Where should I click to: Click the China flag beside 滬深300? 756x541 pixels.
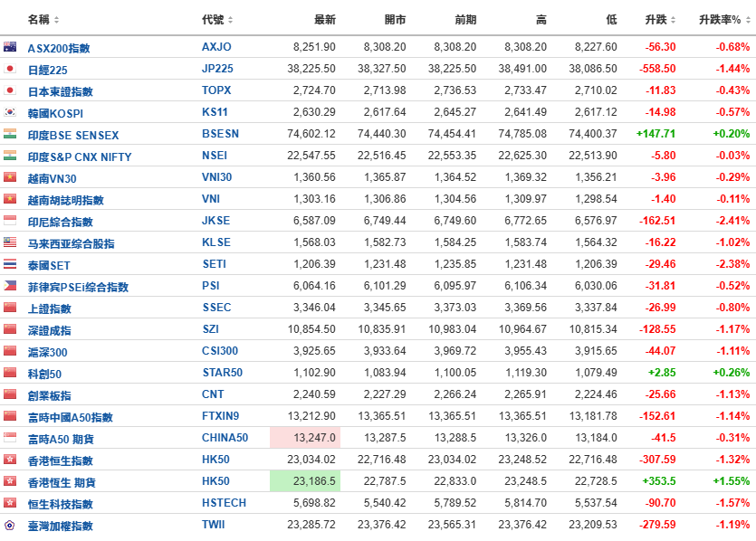[x=10, y=350]
